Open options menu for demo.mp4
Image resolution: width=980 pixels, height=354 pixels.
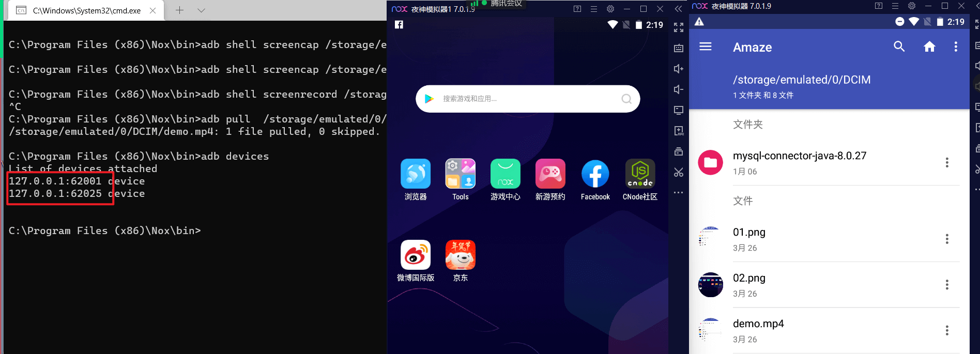coord(947,330)
